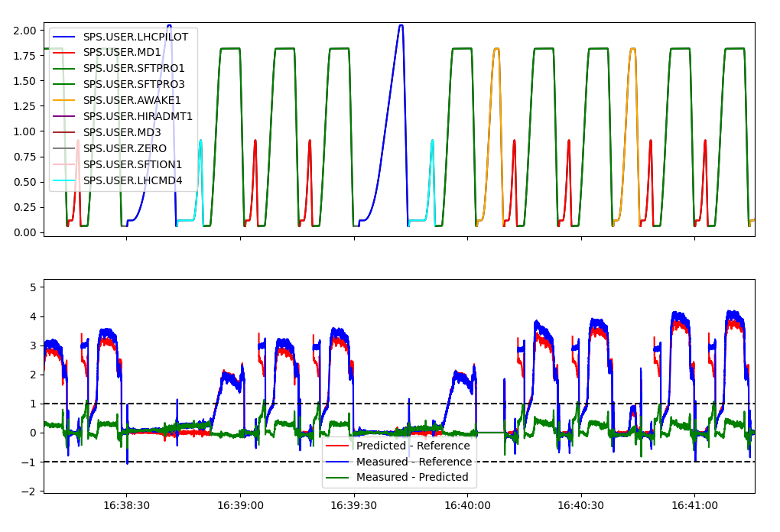Click the 16:38:30 time axis tick label

126,505
